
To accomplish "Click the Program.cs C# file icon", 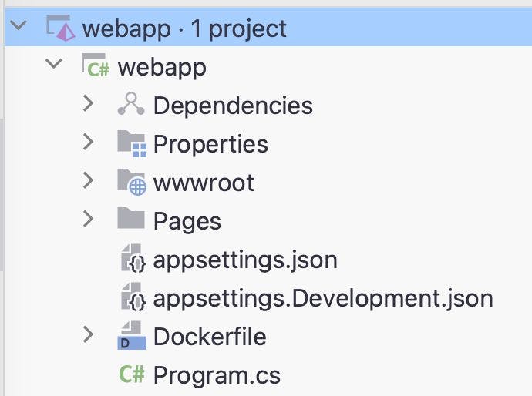I will [x=131, y=375].
